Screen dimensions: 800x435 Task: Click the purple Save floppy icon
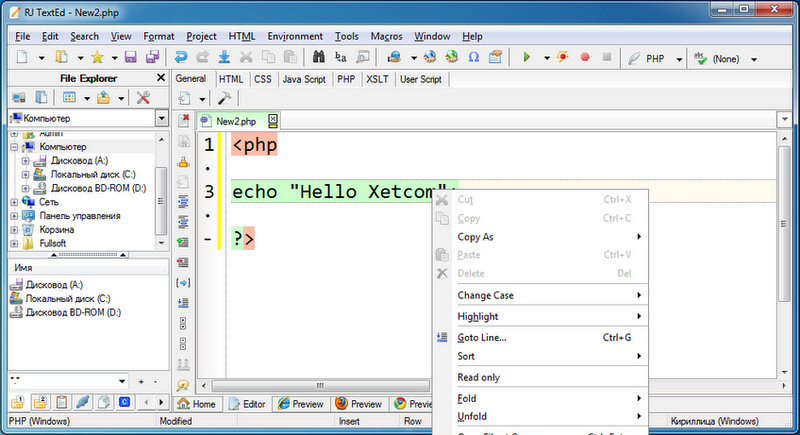tap(131, 57)
